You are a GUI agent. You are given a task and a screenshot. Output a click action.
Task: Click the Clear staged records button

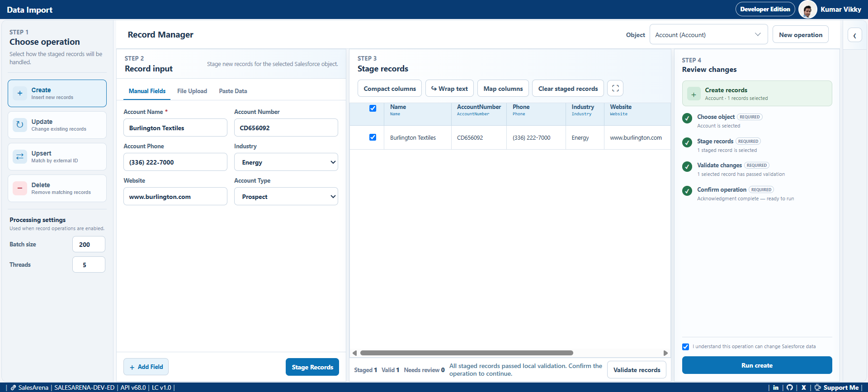[x=568, y=89]
